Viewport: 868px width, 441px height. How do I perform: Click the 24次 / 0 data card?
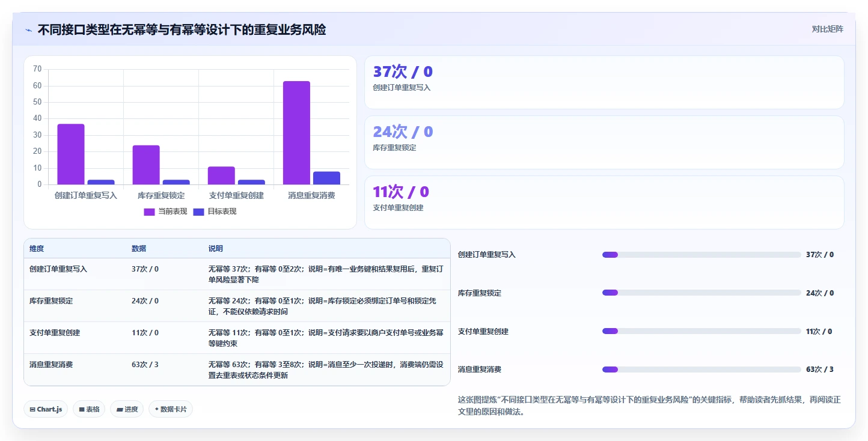pos(604,142)
